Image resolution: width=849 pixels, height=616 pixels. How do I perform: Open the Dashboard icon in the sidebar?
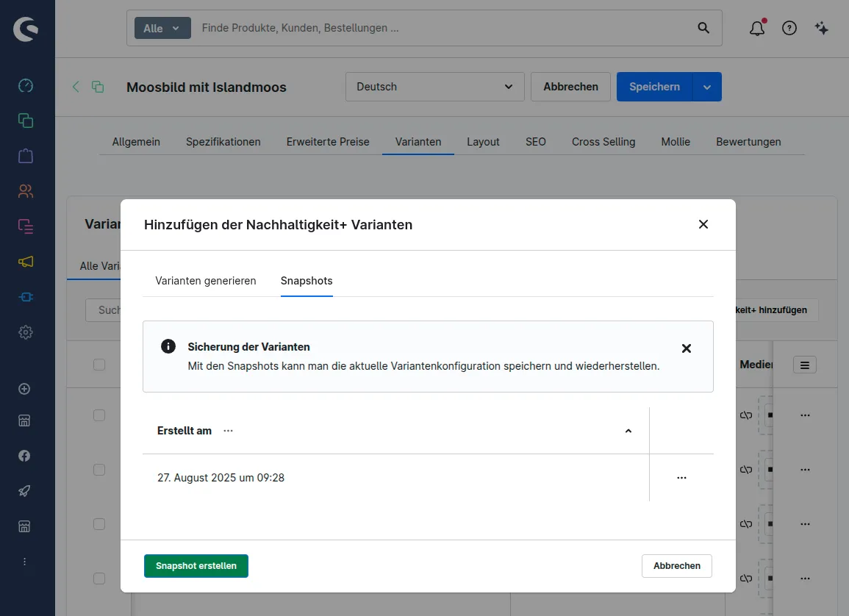26,85
